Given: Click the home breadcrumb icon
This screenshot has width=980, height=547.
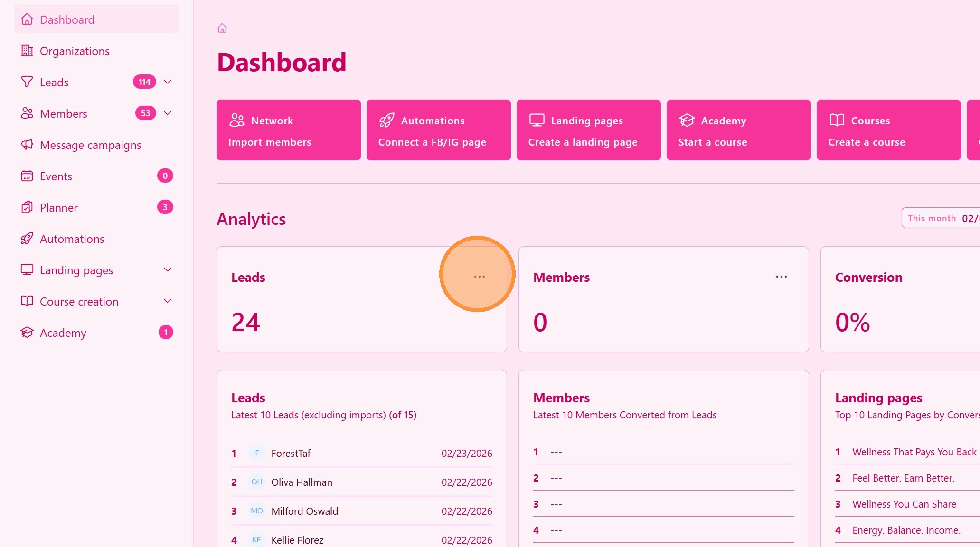Looking at the screenshot, I should tap(222, 28).
